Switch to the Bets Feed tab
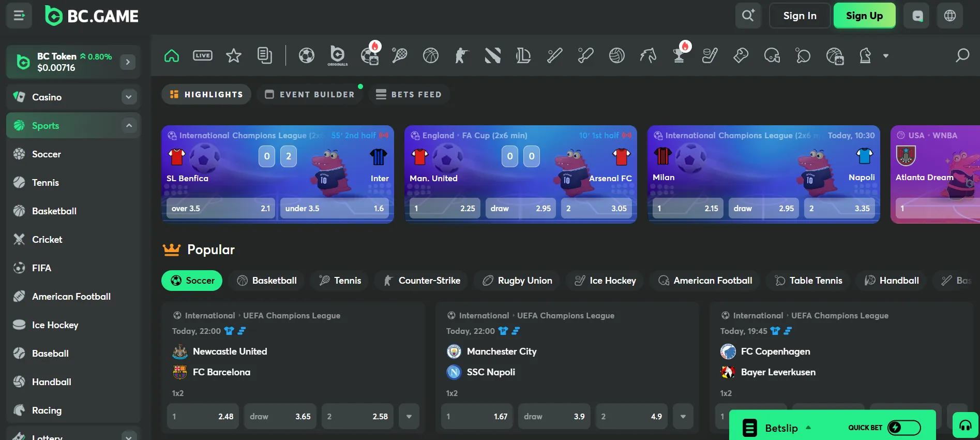980x440 pixels. coord(409,94)
